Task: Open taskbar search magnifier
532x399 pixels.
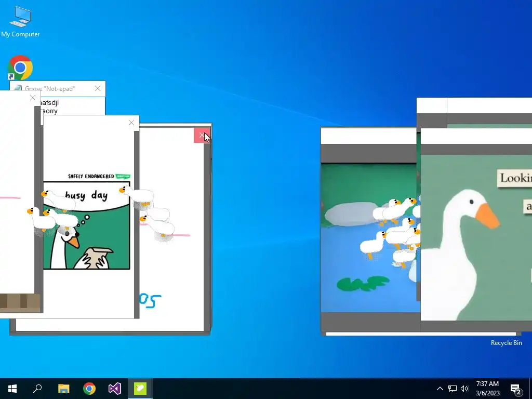Action: pyautogui.click(x=37, y=389)
